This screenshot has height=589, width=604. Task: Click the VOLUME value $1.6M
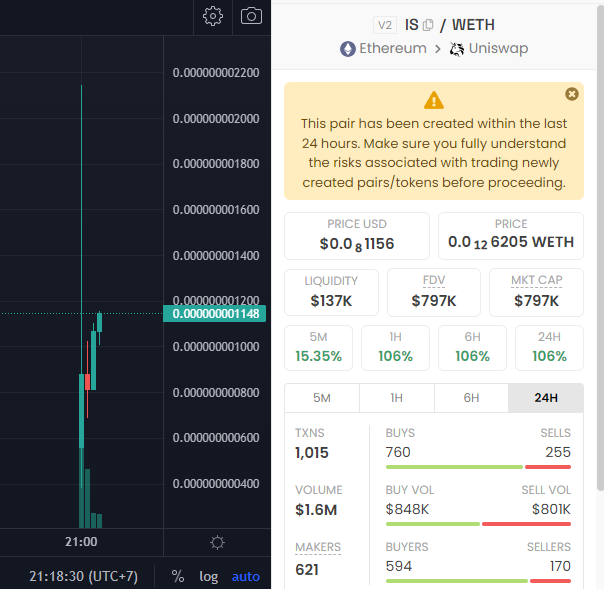(316, 510)
